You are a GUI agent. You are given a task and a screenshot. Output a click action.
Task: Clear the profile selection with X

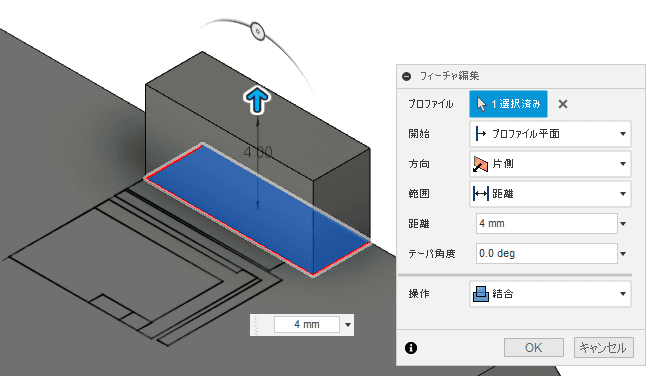tap(563, 104)
